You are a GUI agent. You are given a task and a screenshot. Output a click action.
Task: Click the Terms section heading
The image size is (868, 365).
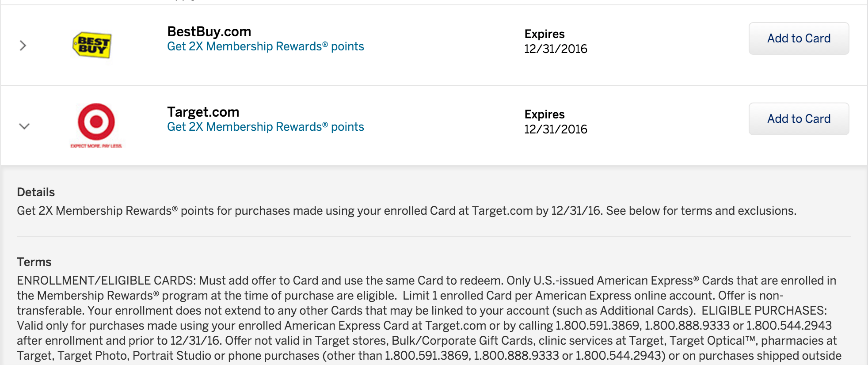tap(34, 262)
